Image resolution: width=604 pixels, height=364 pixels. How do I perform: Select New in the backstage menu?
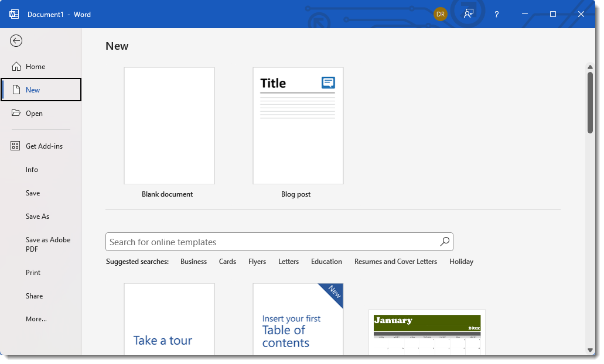41,90
